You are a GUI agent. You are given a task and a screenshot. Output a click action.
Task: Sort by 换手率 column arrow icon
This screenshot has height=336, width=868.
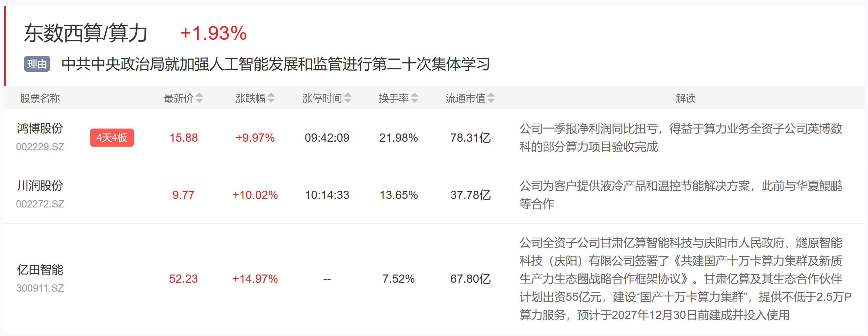(x=415, y=98)
